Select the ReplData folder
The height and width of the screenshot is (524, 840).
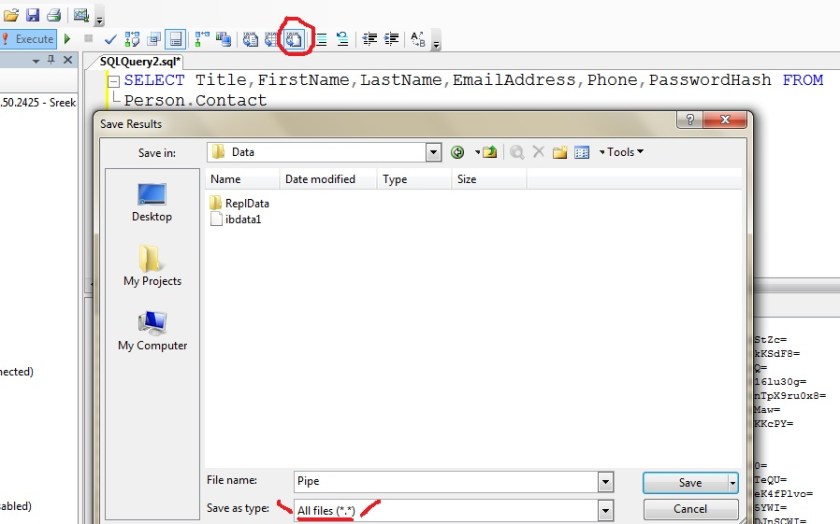tap(246, 203)
